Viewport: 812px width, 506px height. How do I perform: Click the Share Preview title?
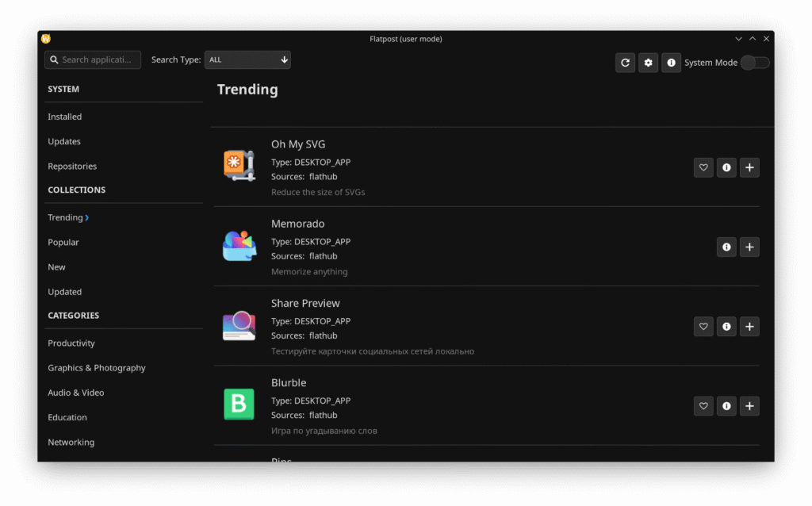click(x=305, y=304)
